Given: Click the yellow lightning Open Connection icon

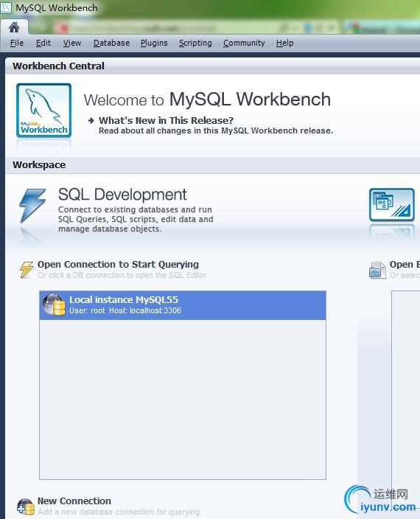Looking at the screenshot, I should (x=27, y=269).
